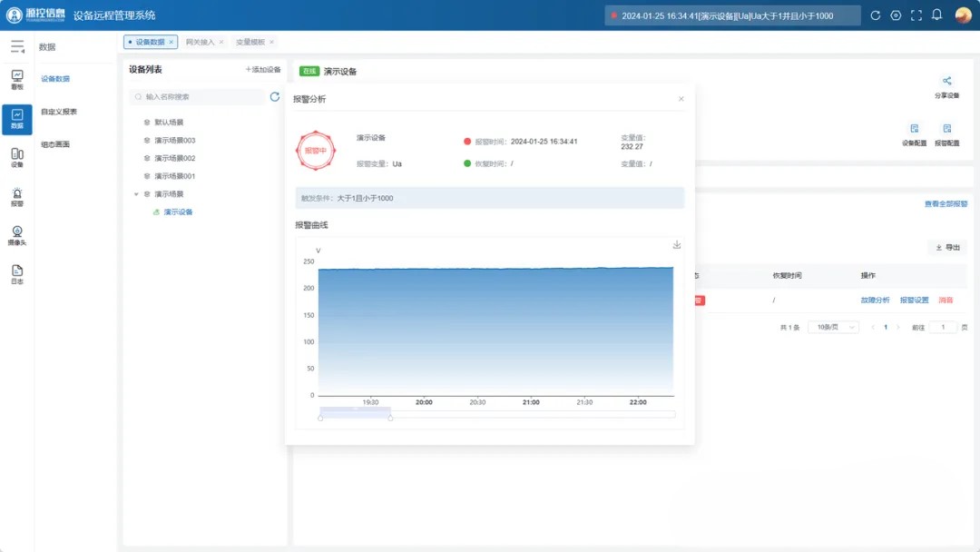
Task: Open the 日志 log sidebar icon
Action: coord(17,274)
